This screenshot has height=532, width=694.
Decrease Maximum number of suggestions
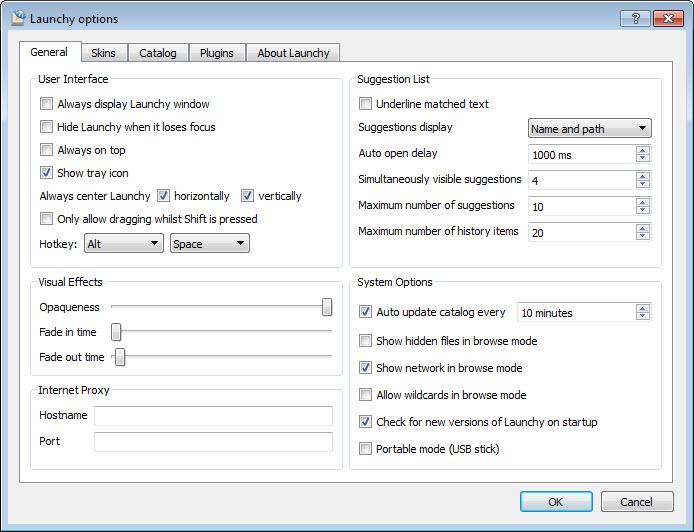click(x=643, y=210)
